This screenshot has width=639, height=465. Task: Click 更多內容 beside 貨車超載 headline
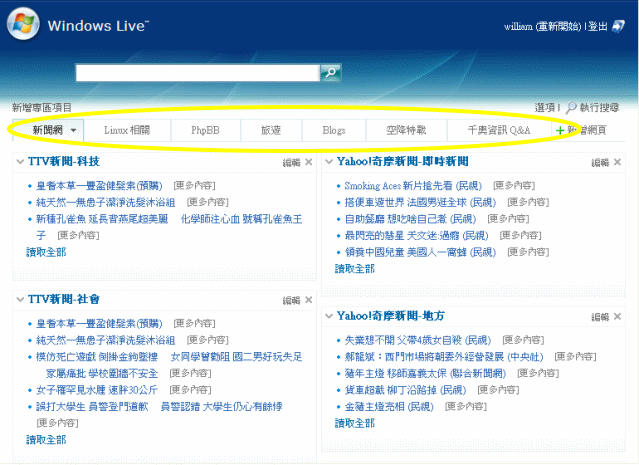pos(498,390)
